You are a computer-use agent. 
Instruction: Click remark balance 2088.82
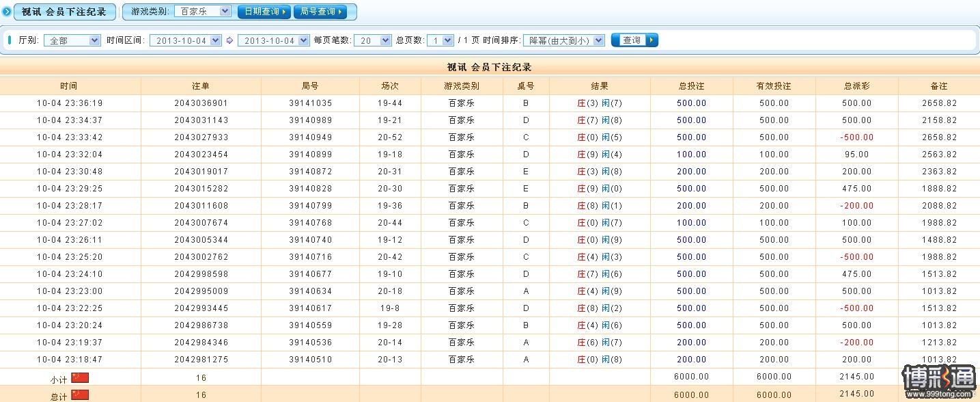[x=939, y=206]
